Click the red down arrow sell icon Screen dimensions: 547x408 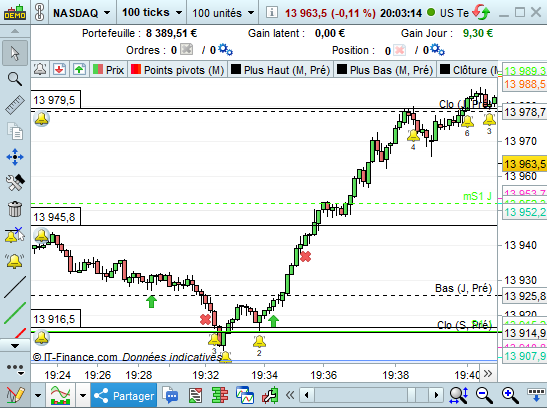pos(60,69)
